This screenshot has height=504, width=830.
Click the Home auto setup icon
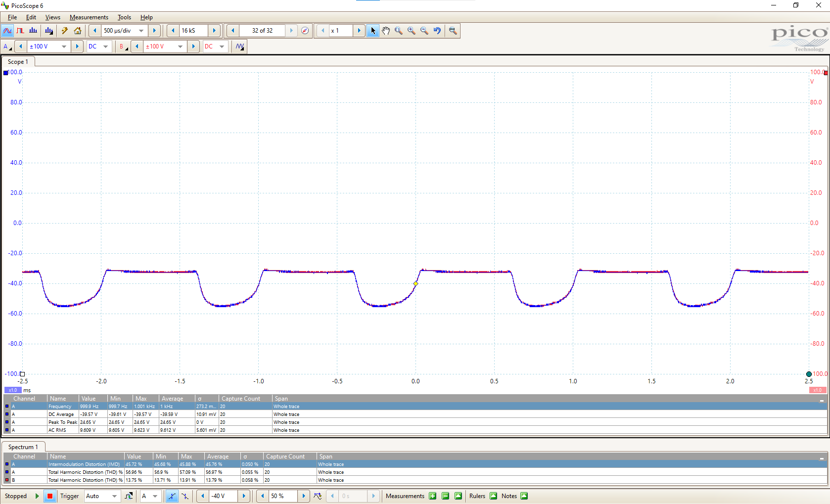pyautogui.click(x=78, y=31)
